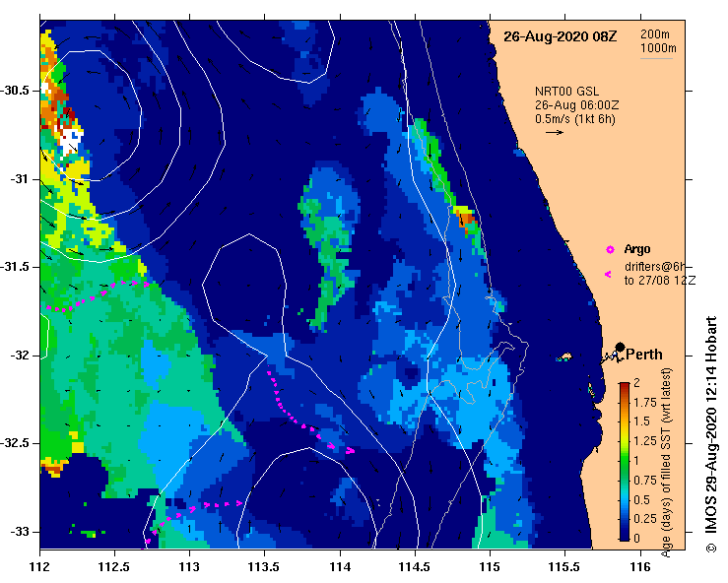Click the latitude axis label -31
This screenshot has height=583, width=728.
pos(19,178)
